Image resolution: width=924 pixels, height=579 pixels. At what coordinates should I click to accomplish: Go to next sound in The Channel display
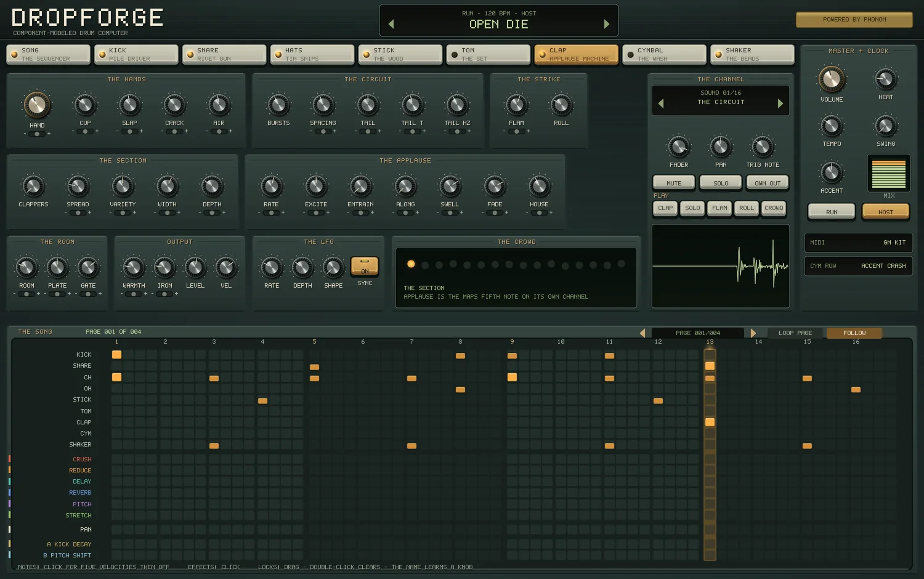[780, 103]
